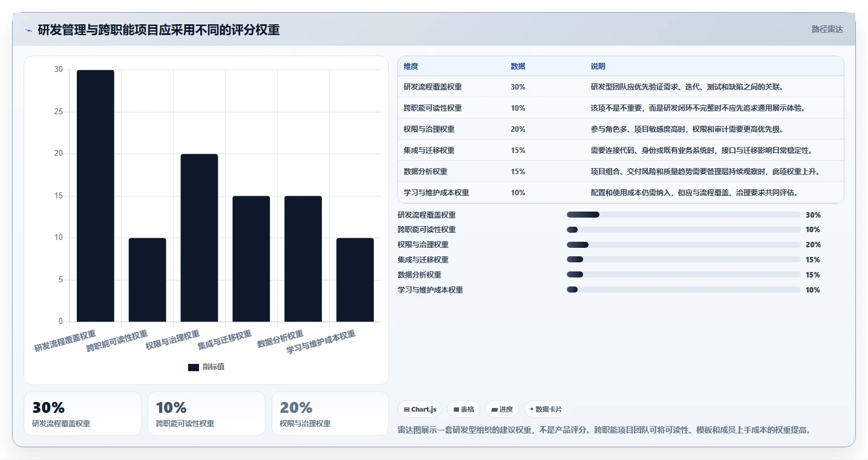Click the main title 研发管理与跨职能项目
This screenshot has height=460, width=868.
coord(159,30)
